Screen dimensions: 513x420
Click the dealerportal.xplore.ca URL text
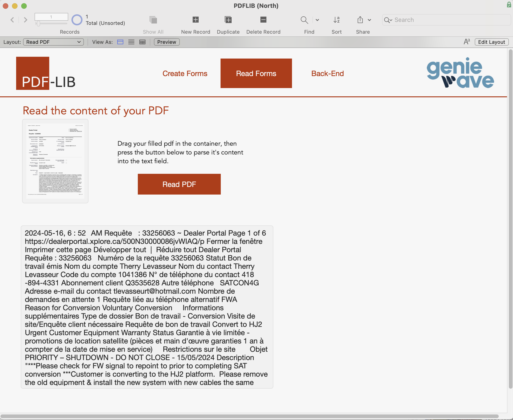tap(115, 241)
